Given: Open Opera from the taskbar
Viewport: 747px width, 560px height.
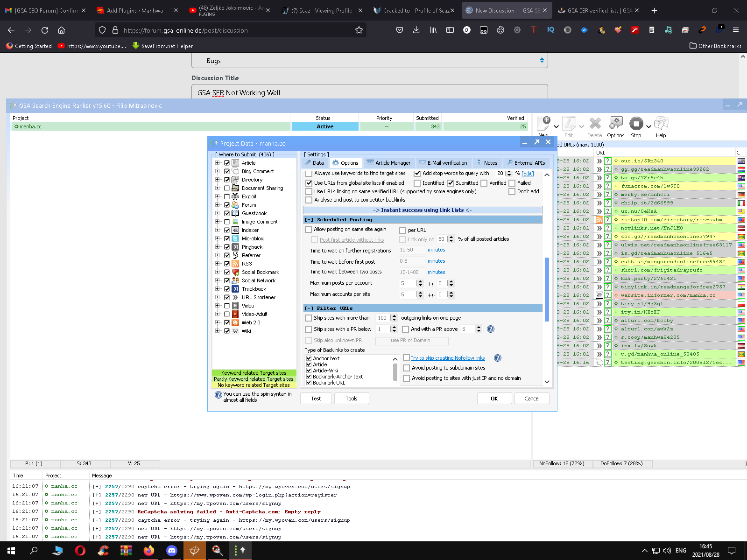Looking at the screenshot, I should click(80, 551).
